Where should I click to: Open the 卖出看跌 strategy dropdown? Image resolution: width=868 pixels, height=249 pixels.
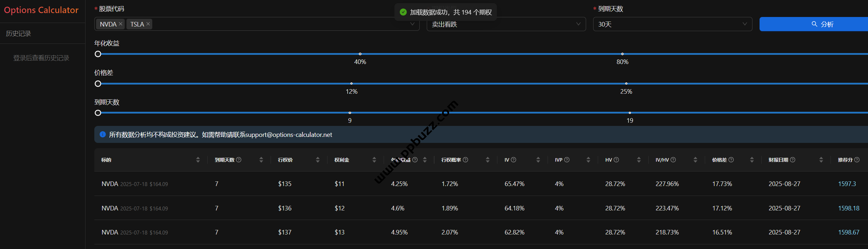pos(506,24)
